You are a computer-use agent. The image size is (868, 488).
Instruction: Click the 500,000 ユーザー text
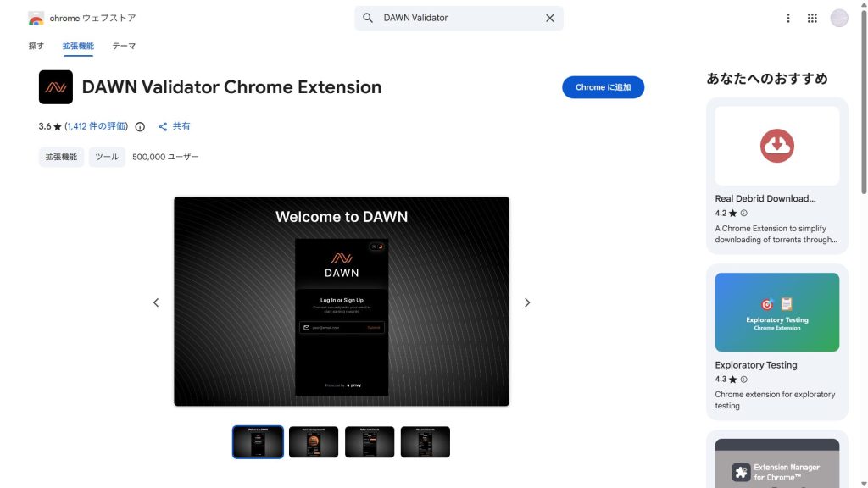(165, 157)
